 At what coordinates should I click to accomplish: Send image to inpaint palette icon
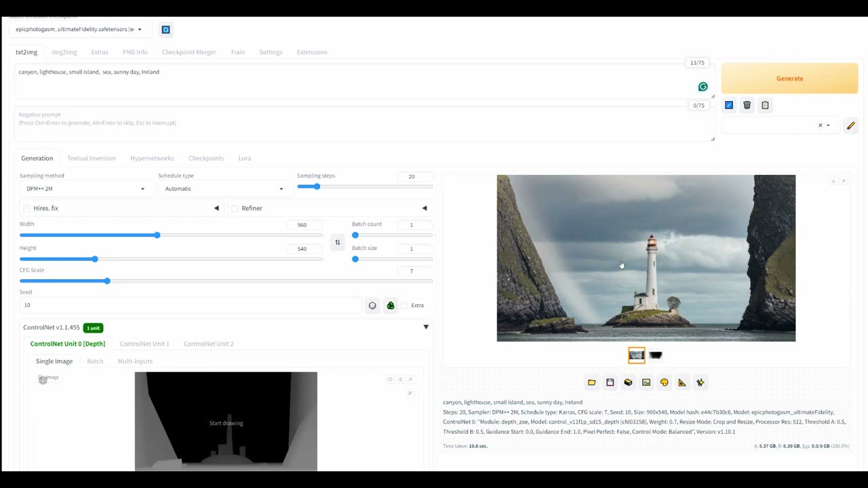[x=665, y=382]
